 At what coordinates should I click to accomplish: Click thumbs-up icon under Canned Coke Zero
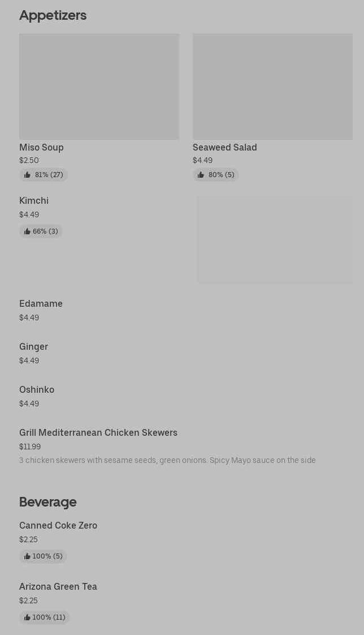tap(27, 556)
